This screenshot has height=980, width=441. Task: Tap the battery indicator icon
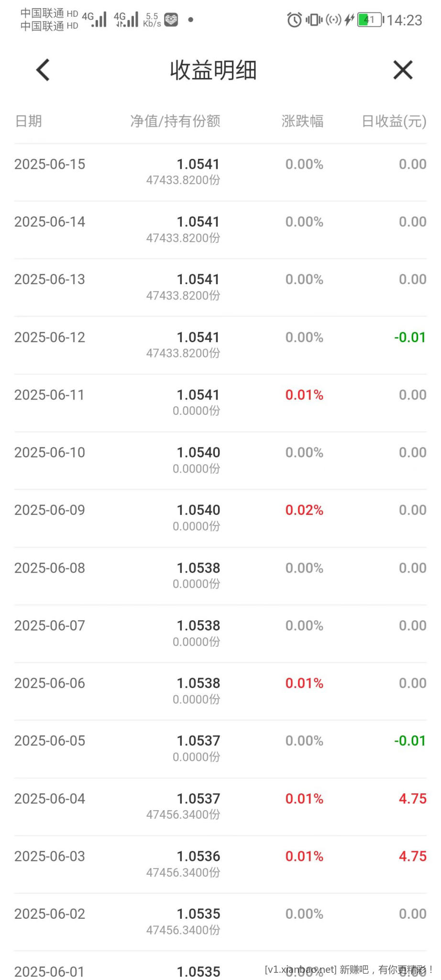point(370,20)
